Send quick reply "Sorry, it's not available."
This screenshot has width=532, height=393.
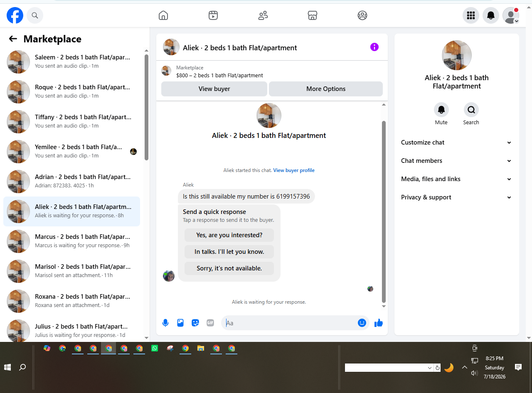click(x=229, y=268)
